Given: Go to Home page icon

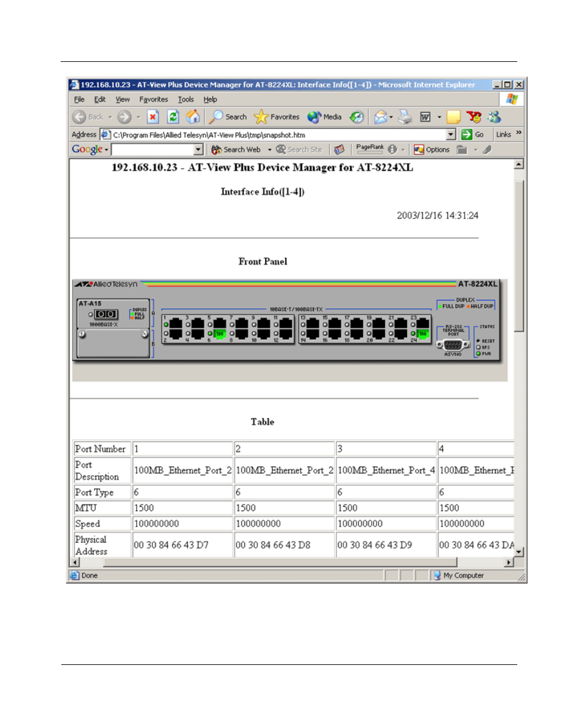Looking at the screenshot, I should (193, 117).
